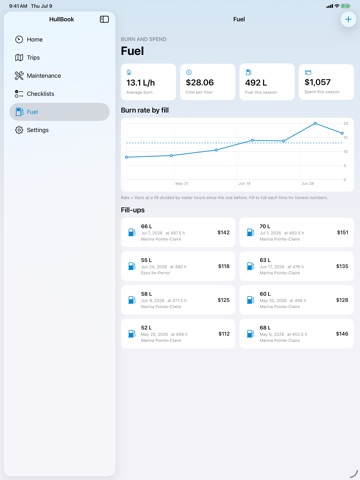Click the $151 amount on the 70 L fill-up
Screen dimensions: 360x480
(x=342, y=232)
